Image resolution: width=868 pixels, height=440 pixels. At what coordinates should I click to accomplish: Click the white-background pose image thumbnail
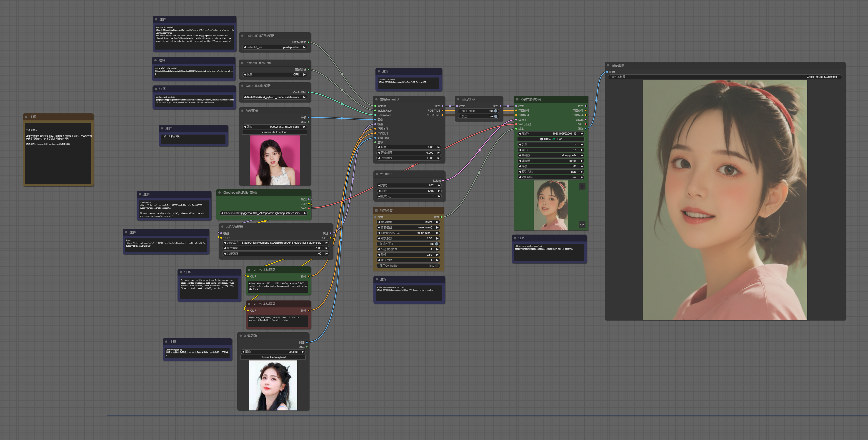[273, 386]
